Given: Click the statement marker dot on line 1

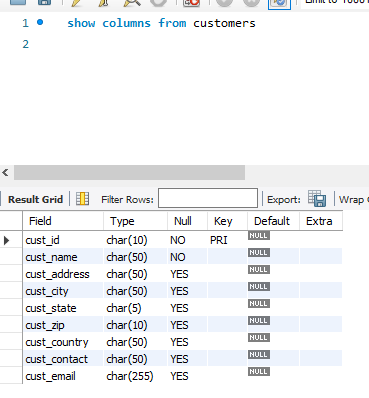Looking at the screenshot, I should (x=40, y=22).
